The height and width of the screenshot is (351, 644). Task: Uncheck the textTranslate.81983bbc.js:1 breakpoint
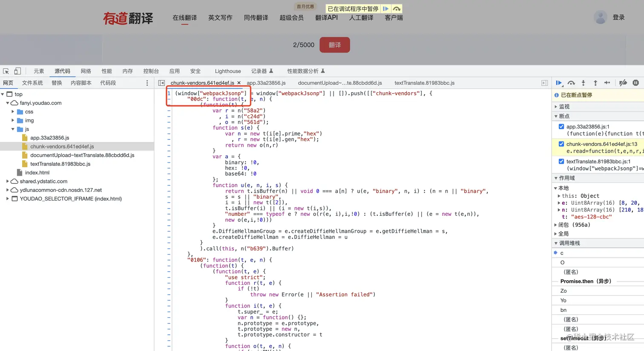pos(561,161)
